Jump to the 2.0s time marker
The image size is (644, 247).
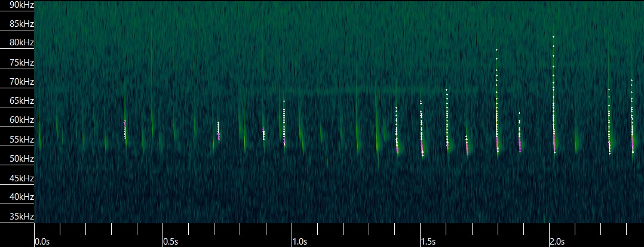[x=557, y=241]
